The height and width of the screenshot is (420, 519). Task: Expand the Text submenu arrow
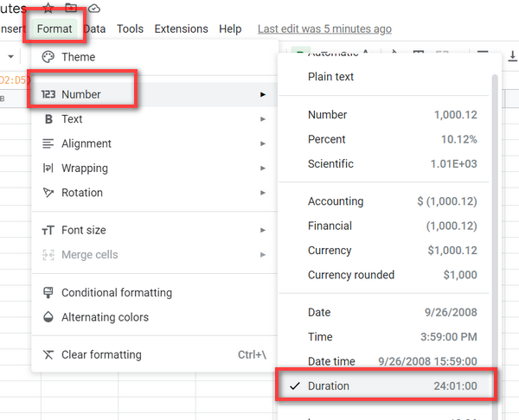(x=262, y=119)
